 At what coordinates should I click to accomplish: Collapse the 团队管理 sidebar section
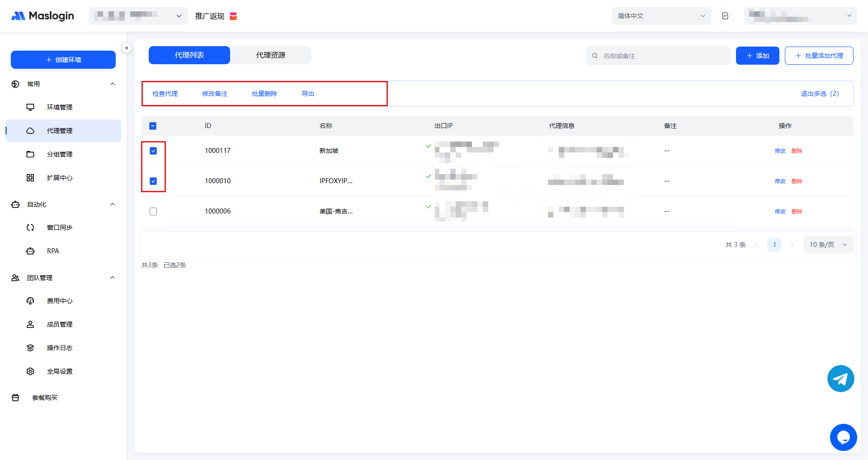(x=113, y=278)
